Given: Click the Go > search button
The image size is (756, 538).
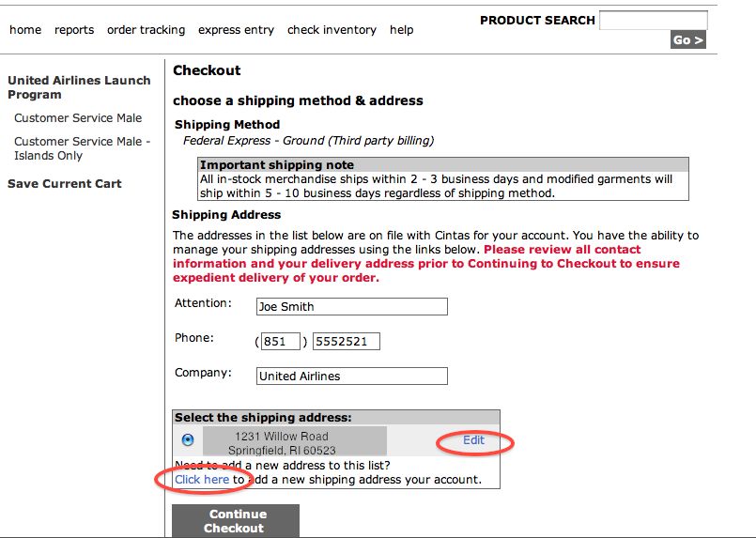Looking at the screenshot, I should (x=688, y=40).
